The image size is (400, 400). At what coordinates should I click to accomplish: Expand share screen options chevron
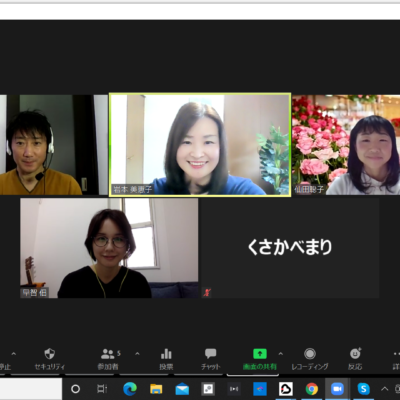click(x=281, y=354)
